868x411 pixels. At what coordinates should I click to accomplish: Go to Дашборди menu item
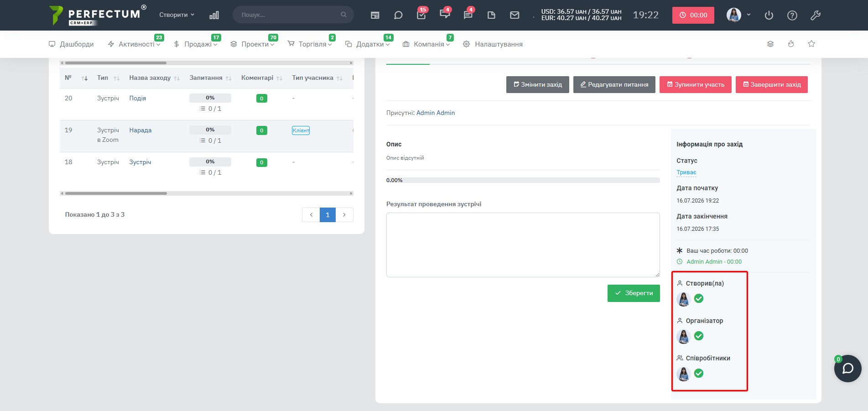coord(71,44)
